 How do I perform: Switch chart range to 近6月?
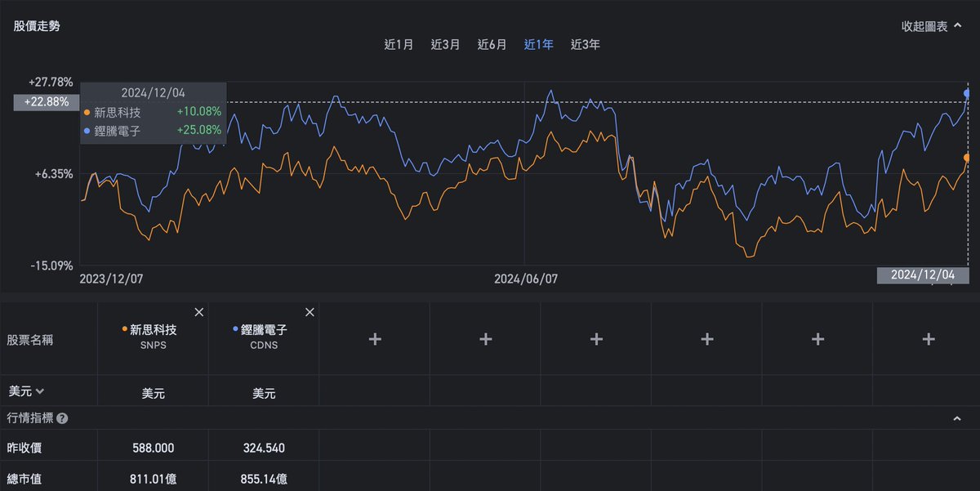point(492,45)
